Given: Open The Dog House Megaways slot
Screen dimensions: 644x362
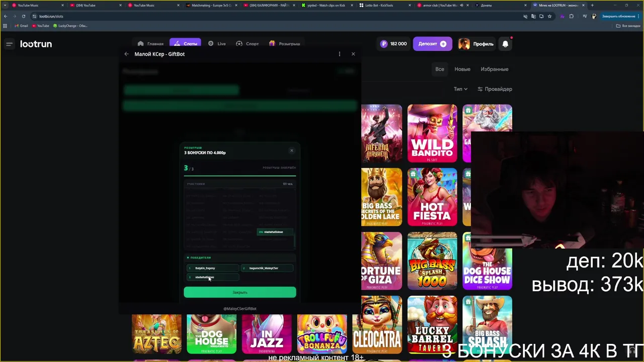Looking at the screenshot, I should pos(211,334).
